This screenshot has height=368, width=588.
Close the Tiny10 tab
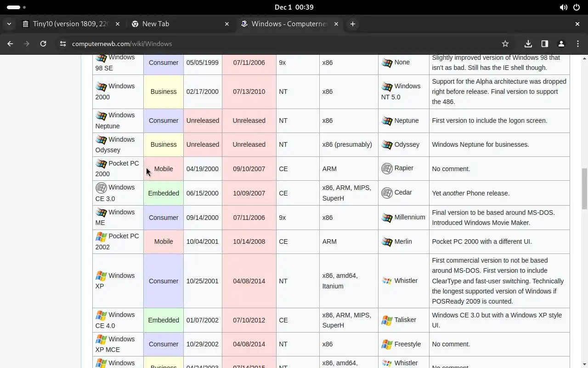118,24
